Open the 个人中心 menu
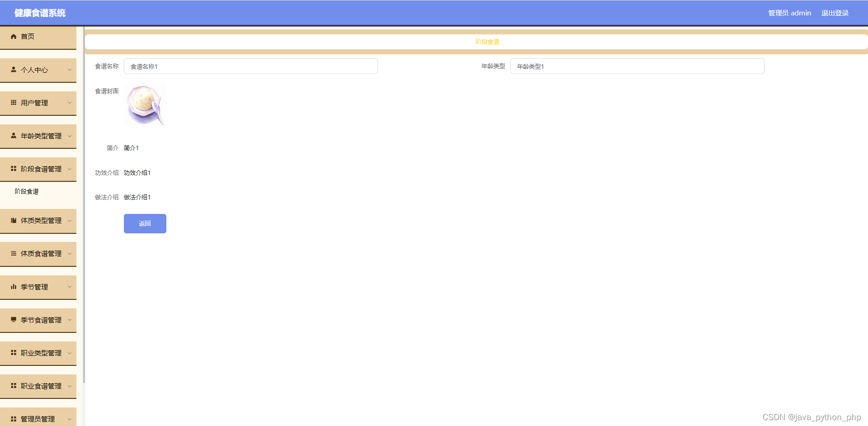The width and height of the screenshot is (868, 426). pyautogui.click(x=38, y=70)
